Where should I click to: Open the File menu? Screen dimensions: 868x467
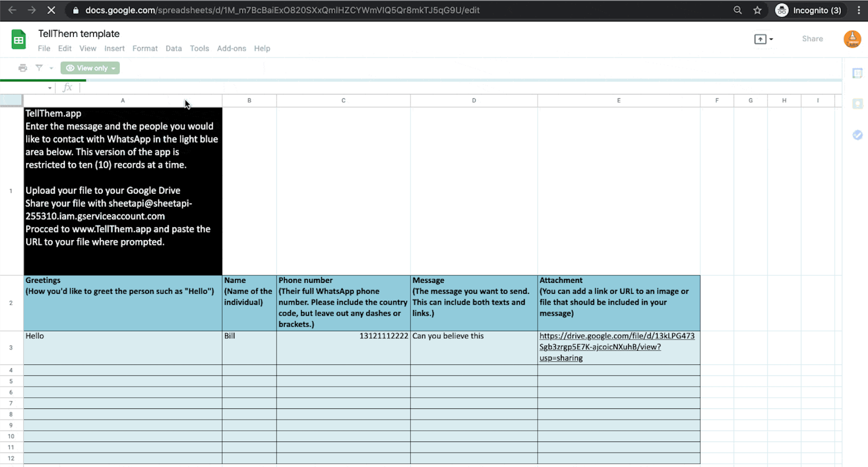pyautogui.click(x=44, y=48)
